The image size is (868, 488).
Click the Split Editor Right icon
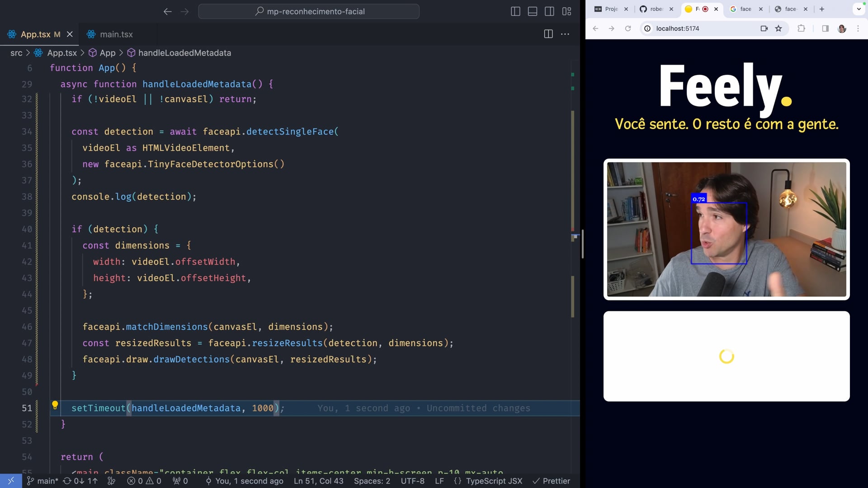[x=548, y=34]
